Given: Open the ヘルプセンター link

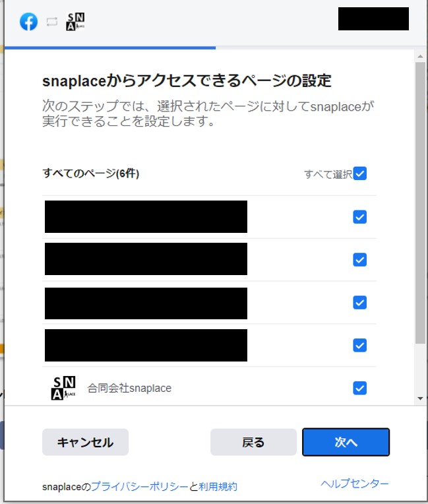Looking at the screenshot, I should coord(355,483).
